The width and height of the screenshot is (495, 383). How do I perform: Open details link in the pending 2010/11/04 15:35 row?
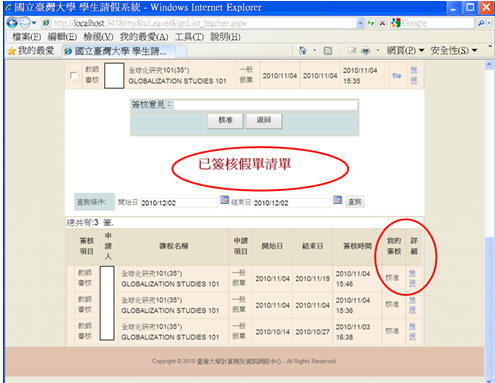414,75
